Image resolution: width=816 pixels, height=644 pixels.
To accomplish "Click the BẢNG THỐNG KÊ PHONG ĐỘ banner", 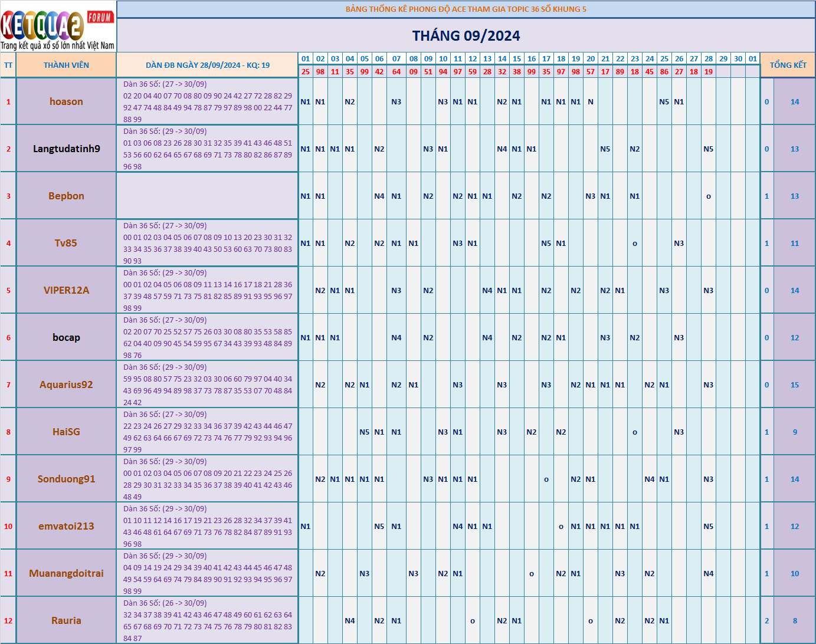I will click(466, 9).
